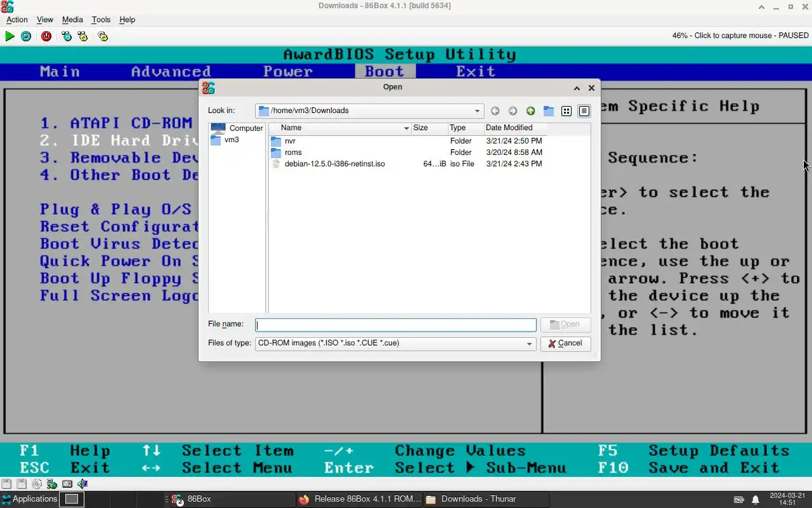Click battery indicator in system tray

tap(739, 499)
